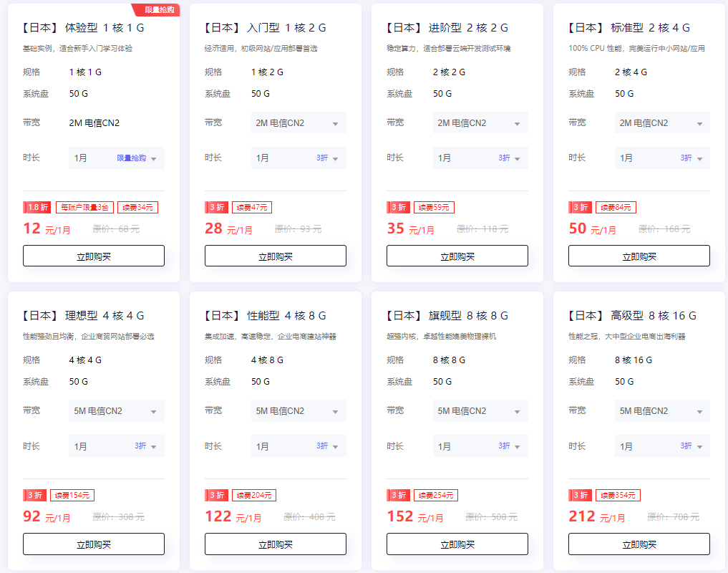Expand duration dropdown on 体验型 card

[117, 158]
